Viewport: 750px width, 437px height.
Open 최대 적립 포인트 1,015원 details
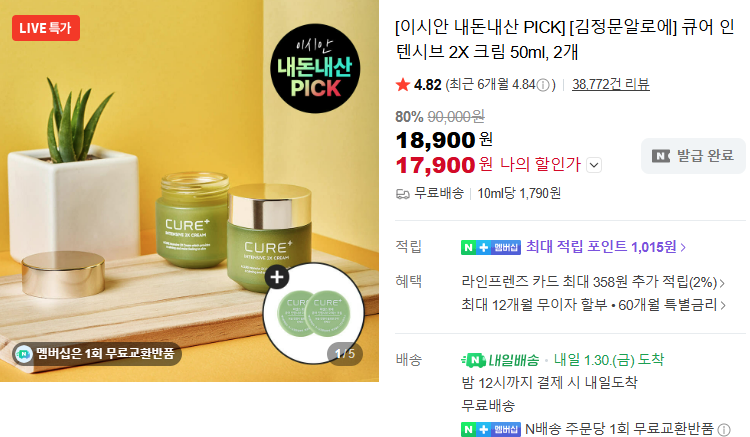pos(606,247)
